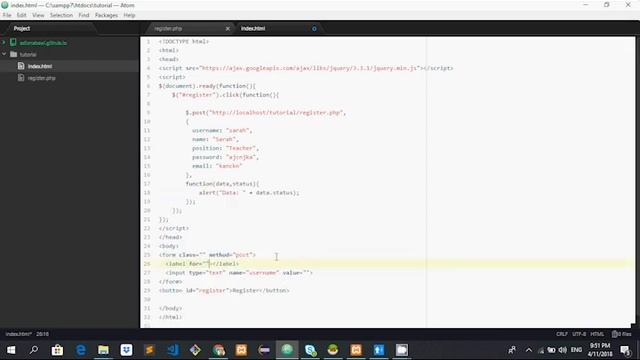Open the Find menu

pos(84,15)
